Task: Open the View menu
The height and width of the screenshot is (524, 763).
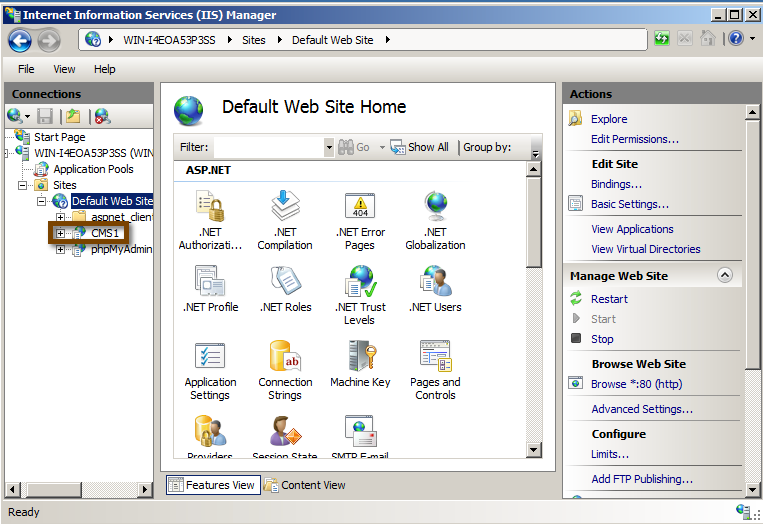Action: [64, 69]
